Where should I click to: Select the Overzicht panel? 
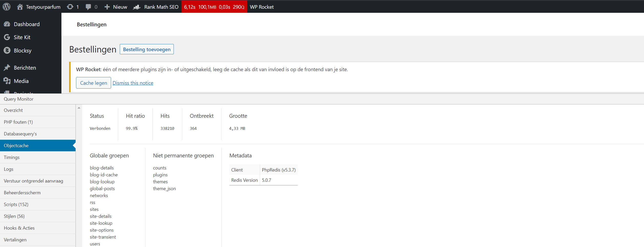[x=38, y=110]
